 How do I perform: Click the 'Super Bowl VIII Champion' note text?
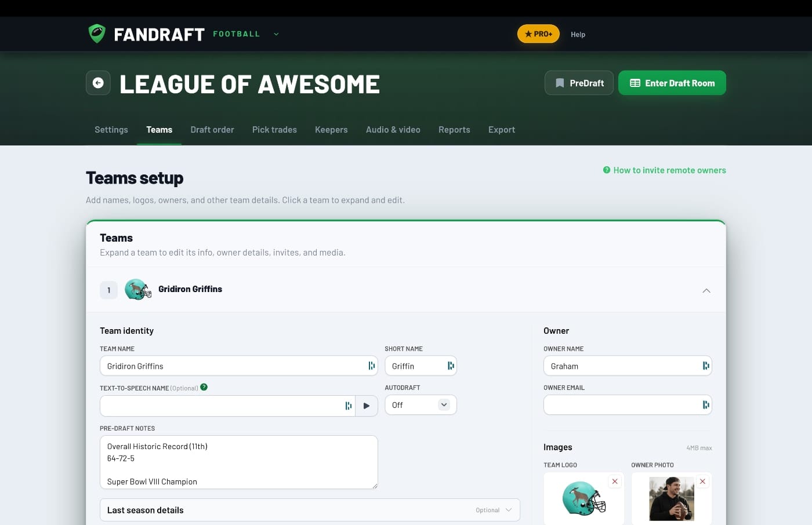tap(152, 482)
